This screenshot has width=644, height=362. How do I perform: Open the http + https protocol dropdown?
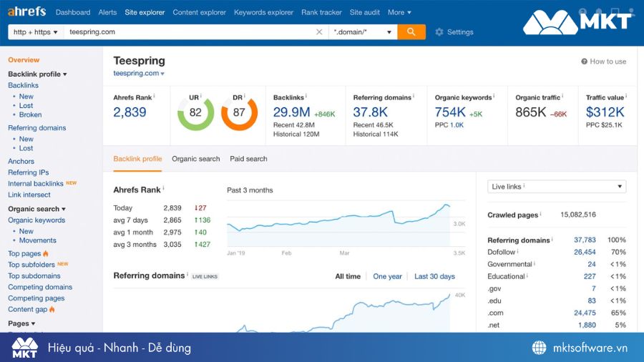pyautogui.click(x=35, y=31)
